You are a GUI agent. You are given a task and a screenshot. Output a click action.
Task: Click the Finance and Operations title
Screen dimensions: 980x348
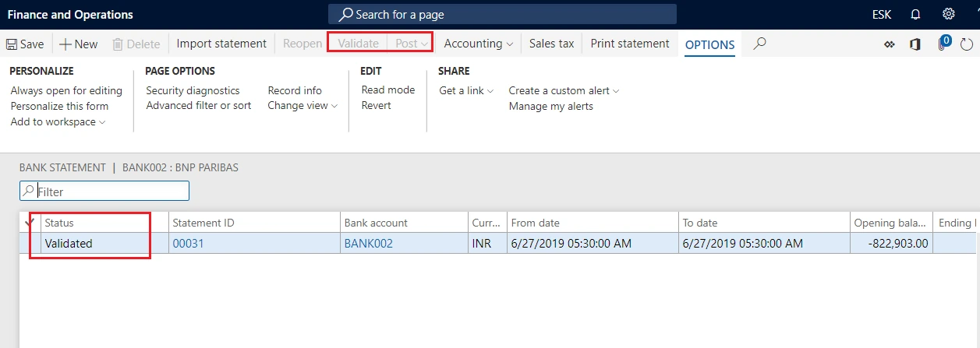(x=70, y=15)
